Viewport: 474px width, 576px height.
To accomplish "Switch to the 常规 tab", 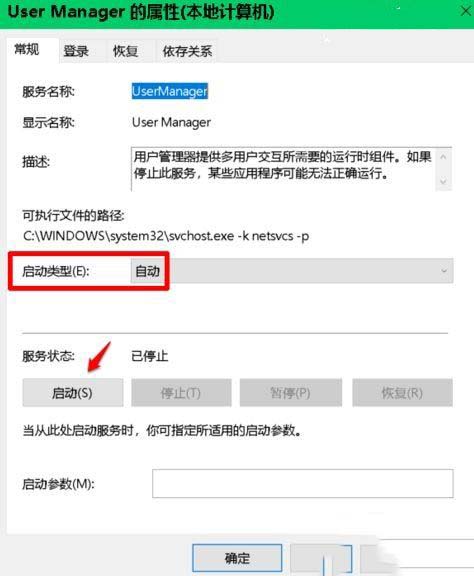I will click(x=26, y=49).
